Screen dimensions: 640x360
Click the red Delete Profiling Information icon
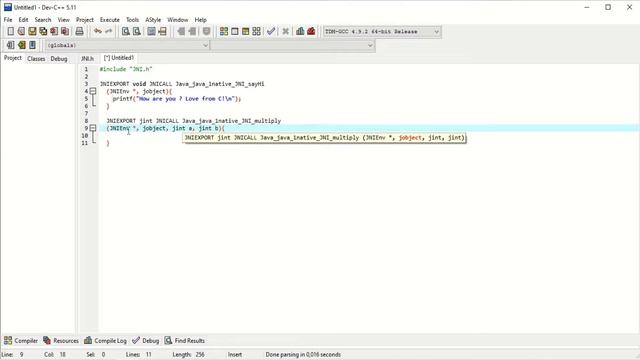click(311, 31)
